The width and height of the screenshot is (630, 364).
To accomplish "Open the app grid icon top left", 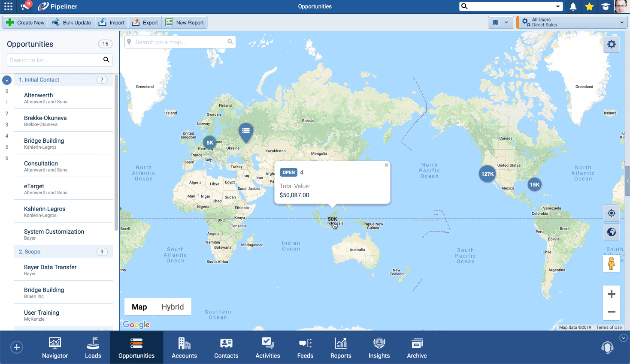I will 8,6.
